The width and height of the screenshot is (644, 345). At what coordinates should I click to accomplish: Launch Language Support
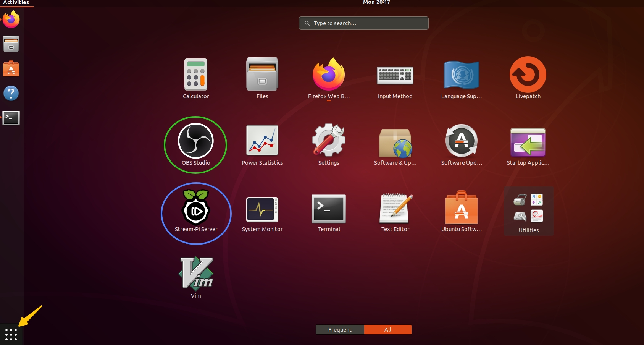[x=462, y=79]
